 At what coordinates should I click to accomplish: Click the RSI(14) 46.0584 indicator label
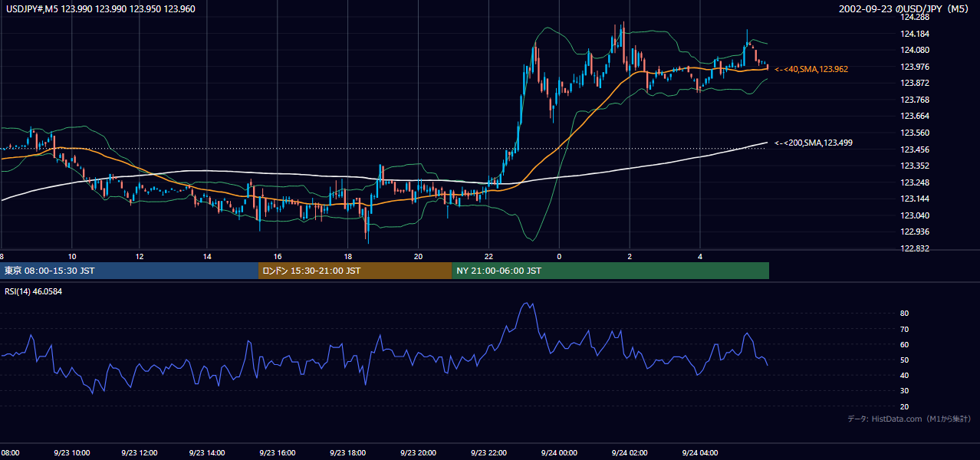click(x=35, y=291)
